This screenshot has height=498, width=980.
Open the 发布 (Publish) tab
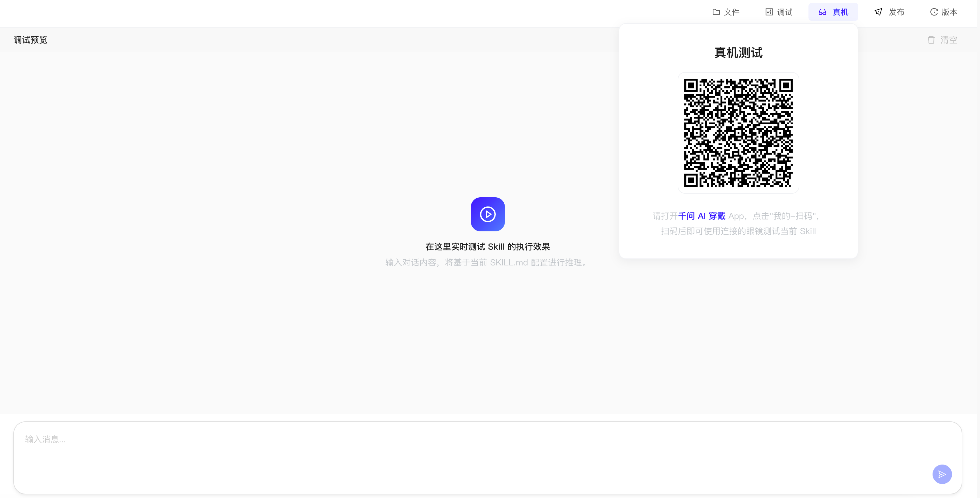pos(889,12)
